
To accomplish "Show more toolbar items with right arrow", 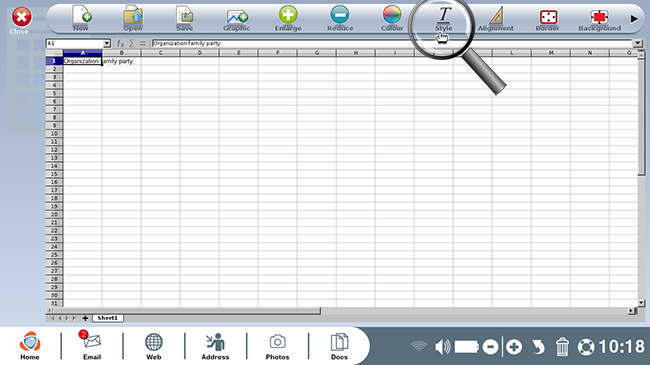I will coord(634,19).
